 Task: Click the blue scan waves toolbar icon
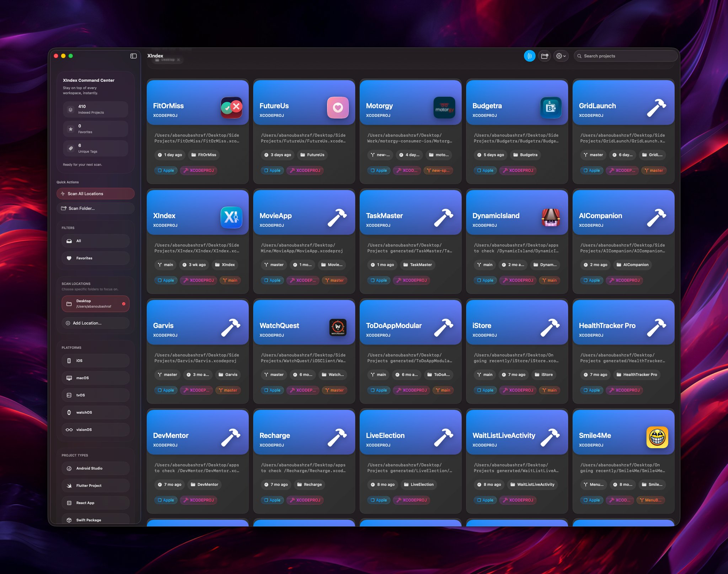coord(529,56)
